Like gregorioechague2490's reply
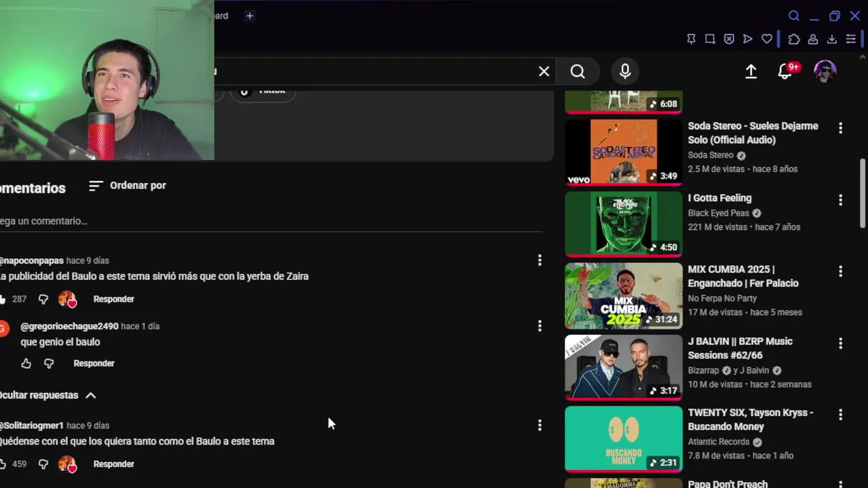Image resolution: width=868 pixels, height=488 pixels. (x=26, y=363)
